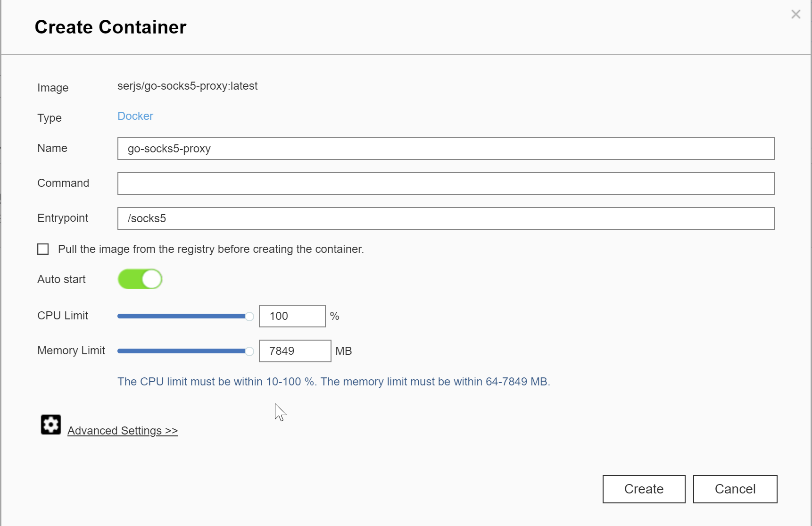Close the Create Container dialog with X

[x=795, y=15]
